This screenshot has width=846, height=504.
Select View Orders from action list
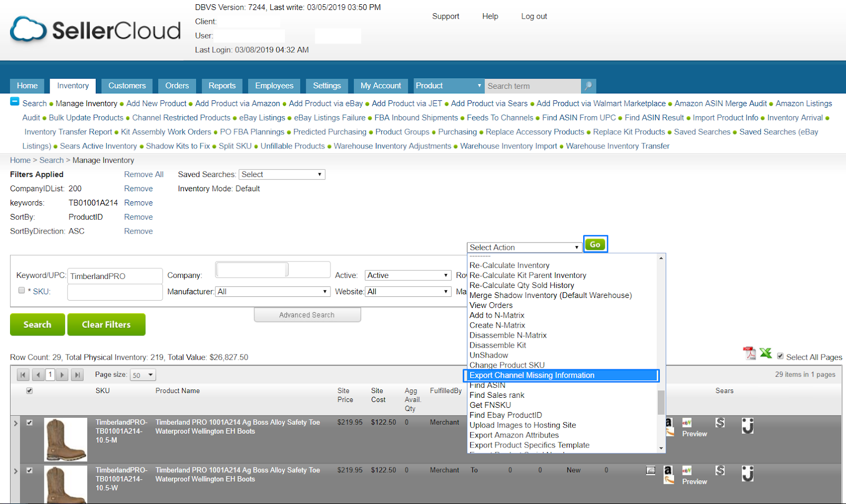tap(491, 305)
